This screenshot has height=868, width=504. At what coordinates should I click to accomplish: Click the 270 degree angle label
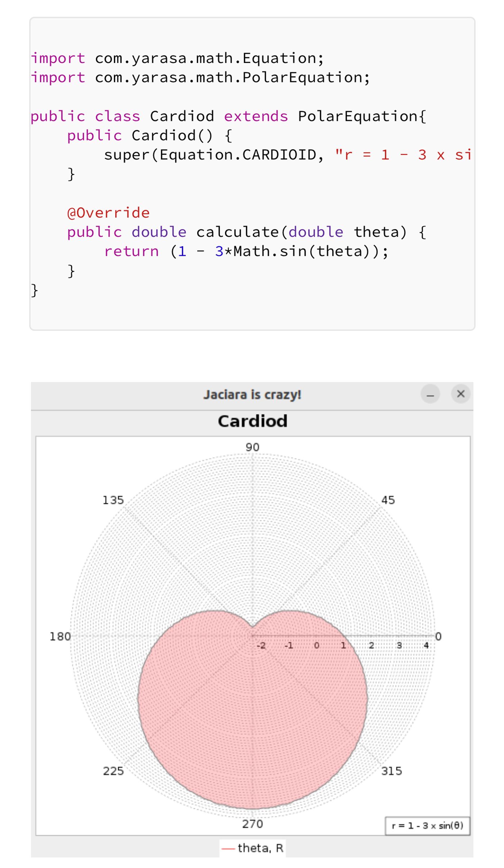click(252, 824)
